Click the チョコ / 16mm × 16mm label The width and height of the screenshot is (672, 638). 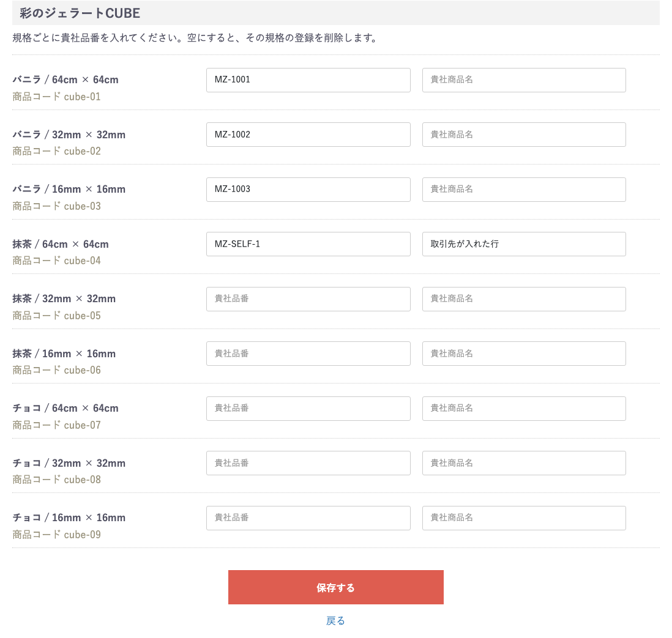(69, 517)
